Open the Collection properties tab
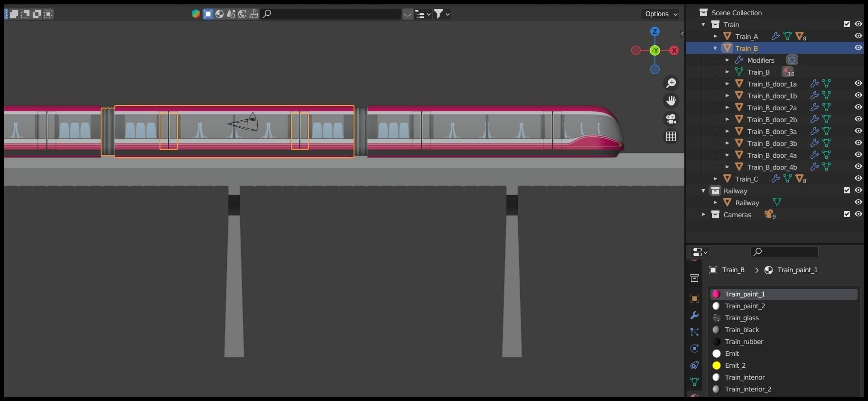Viewport: 868px width, 401px height. [694, 278]
